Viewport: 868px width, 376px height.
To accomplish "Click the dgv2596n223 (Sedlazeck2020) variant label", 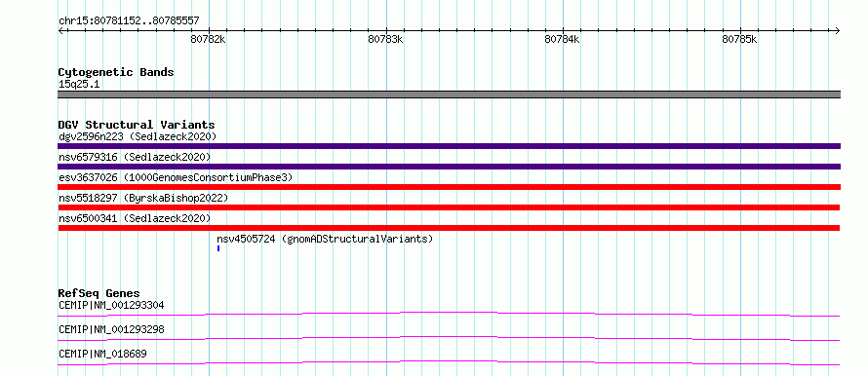I will [138, 136].
